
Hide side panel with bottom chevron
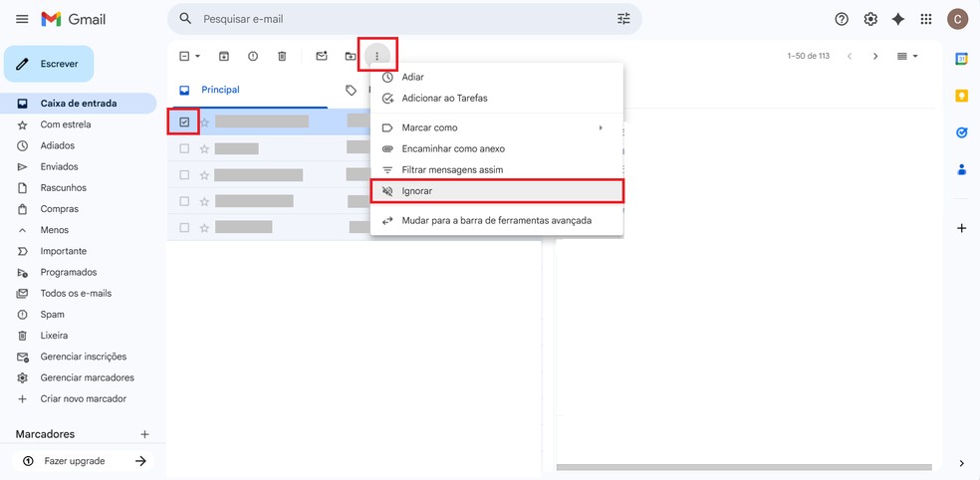tap(961, 463)
